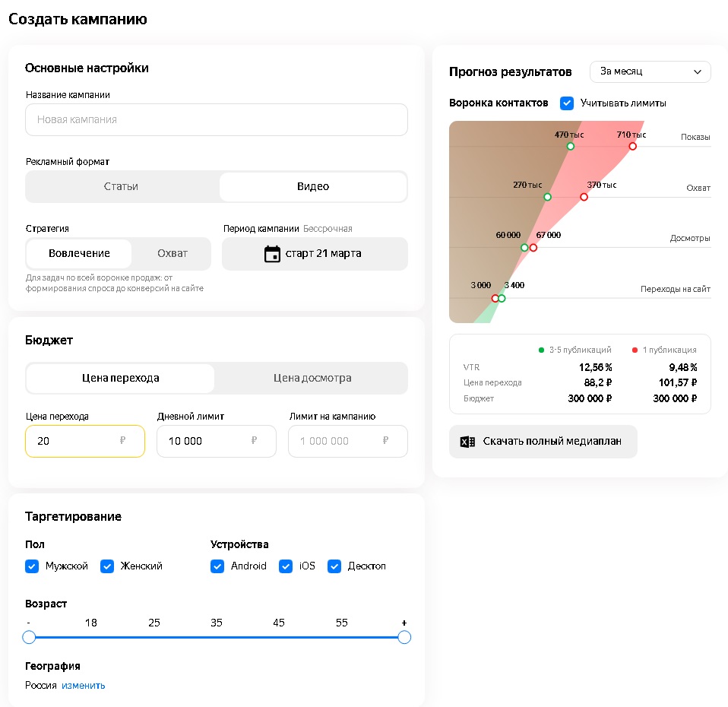Click the green Показы funnel marker at 470 тыс
Screen dimensions: 728x707
coord(571,146)
